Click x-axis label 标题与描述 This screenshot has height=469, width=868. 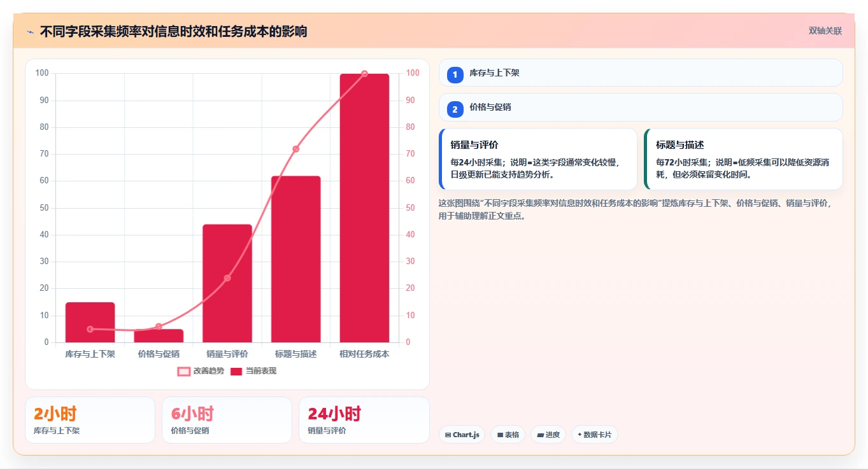[x=295, y=354]
